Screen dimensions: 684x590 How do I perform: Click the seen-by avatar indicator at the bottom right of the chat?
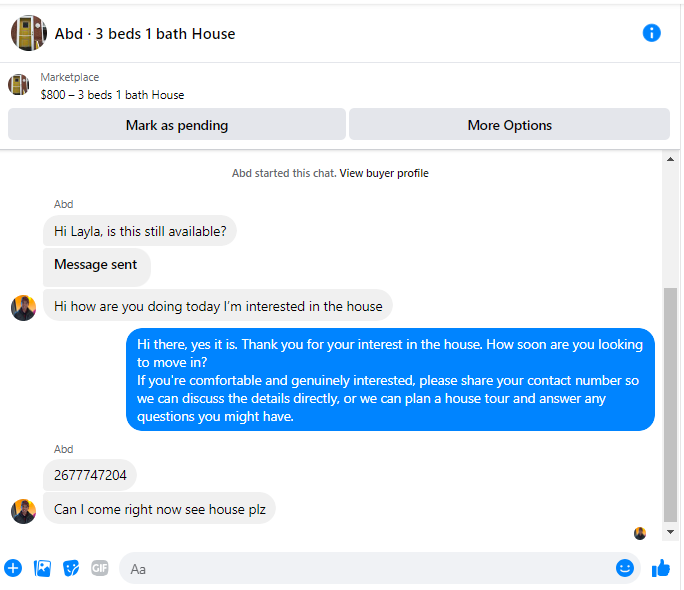[x=640, y=533]
